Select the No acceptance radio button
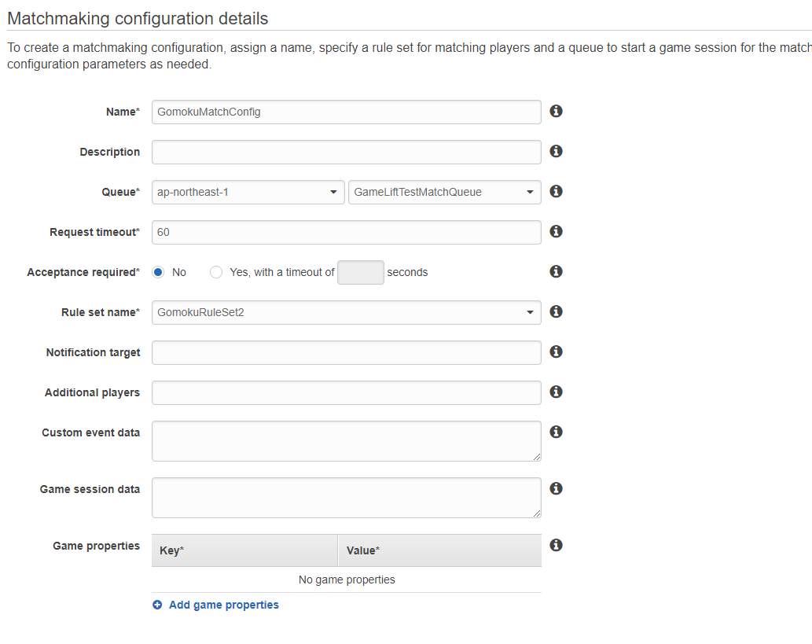The height and width of the screenshot is (644, 812). tap(159, 272)
